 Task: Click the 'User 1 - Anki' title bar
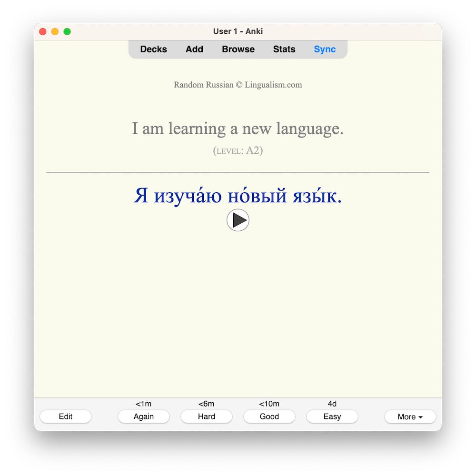[238, 31]
